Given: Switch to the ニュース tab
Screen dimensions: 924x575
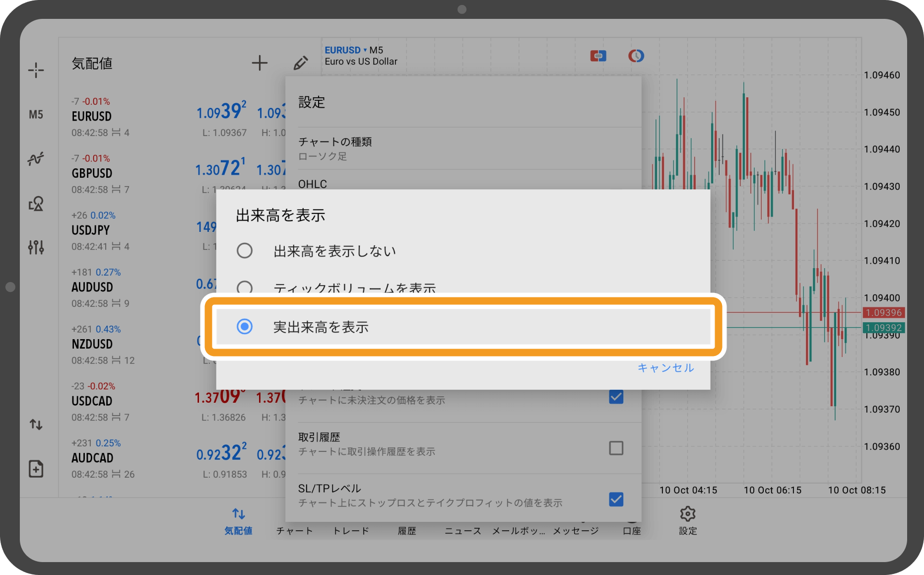Looking at the screenshot, I should pos(463,530).
